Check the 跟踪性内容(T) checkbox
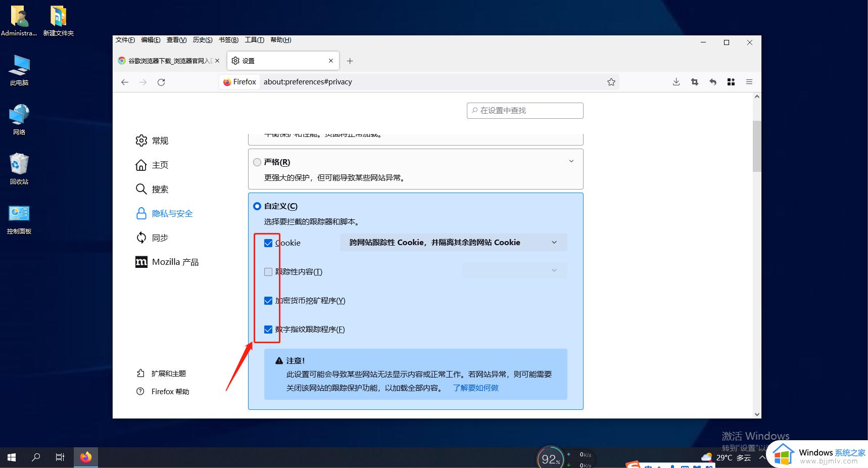The width and height of the screenshot is (868, 468). [268, 272]
